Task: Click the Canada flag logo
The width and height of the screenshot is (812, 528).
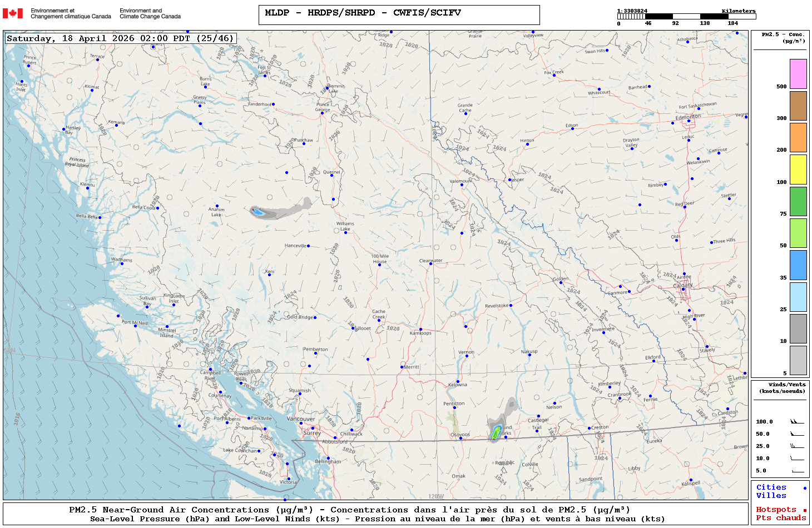Action: point(13,13)
